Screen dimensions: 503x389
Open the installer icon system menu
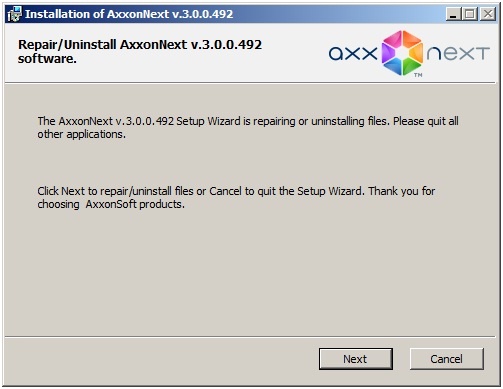(x=14, y=14)
